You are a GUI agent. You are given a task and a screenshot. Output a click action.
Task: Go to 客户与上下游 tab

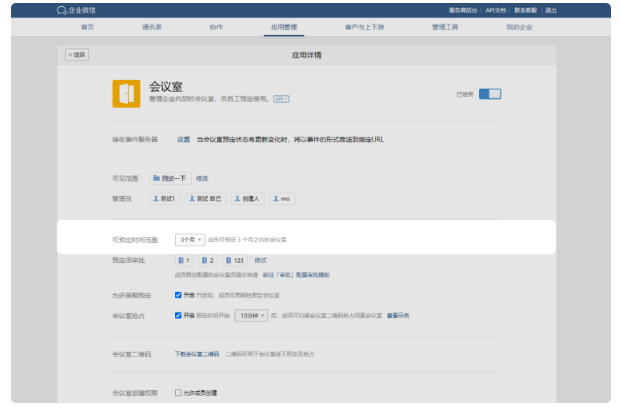point(372,27)
